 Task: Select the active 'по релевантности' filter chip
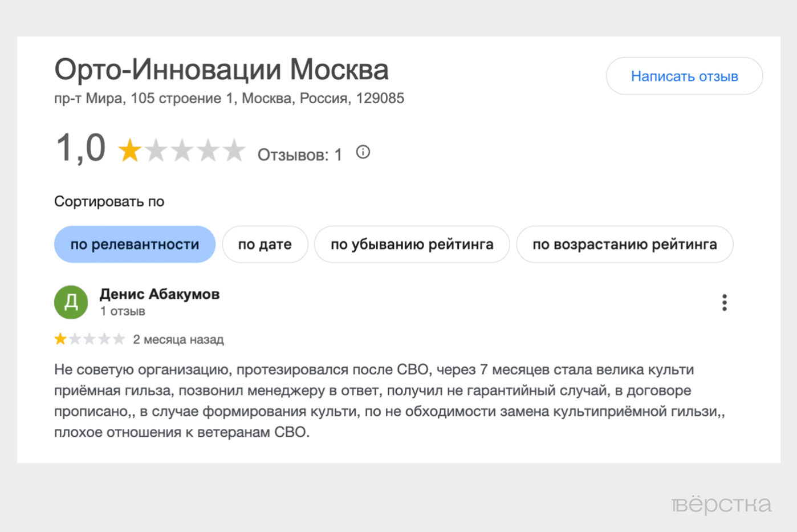tap(134, 244)
